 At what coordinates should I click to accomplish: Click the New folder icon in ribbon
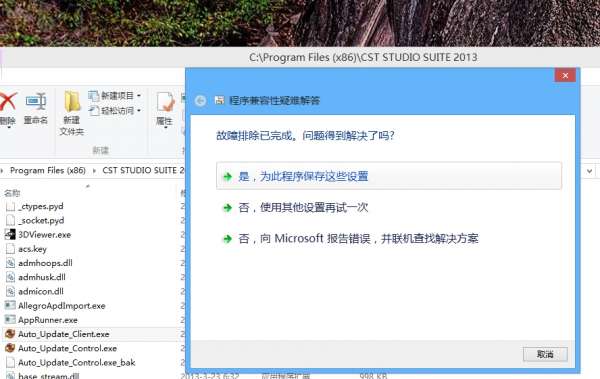pos(72,102)
